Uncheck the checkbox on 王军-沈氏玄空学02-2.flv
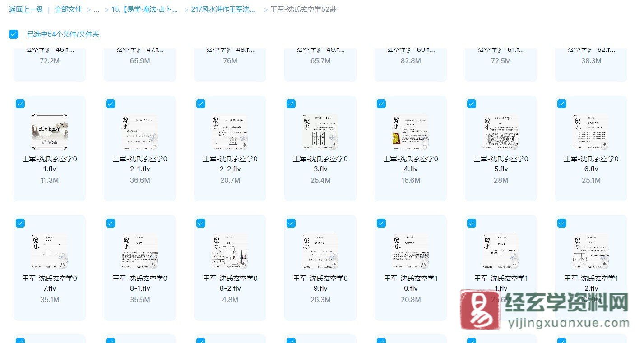The image size is (644, 343). tap(201, 104)
